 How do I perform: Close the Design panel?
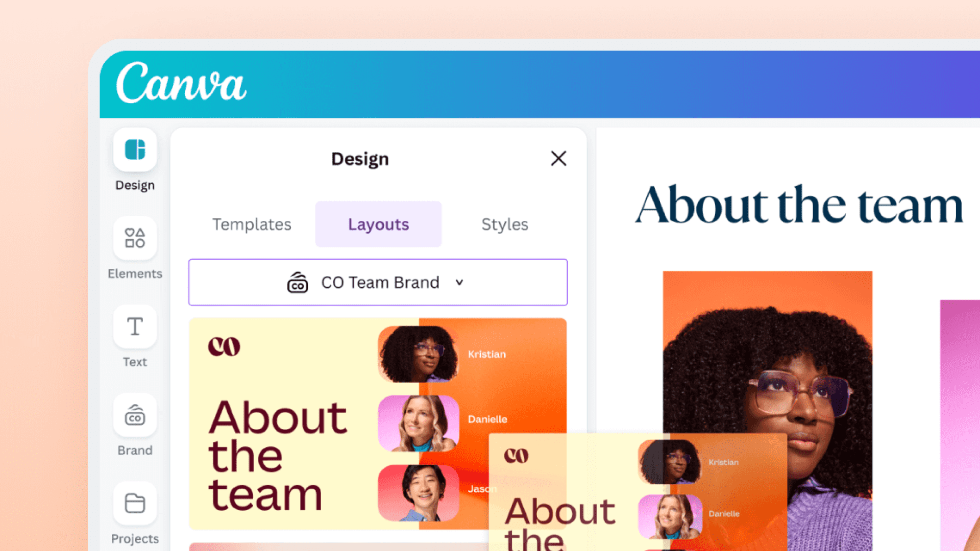click(558, 159)
